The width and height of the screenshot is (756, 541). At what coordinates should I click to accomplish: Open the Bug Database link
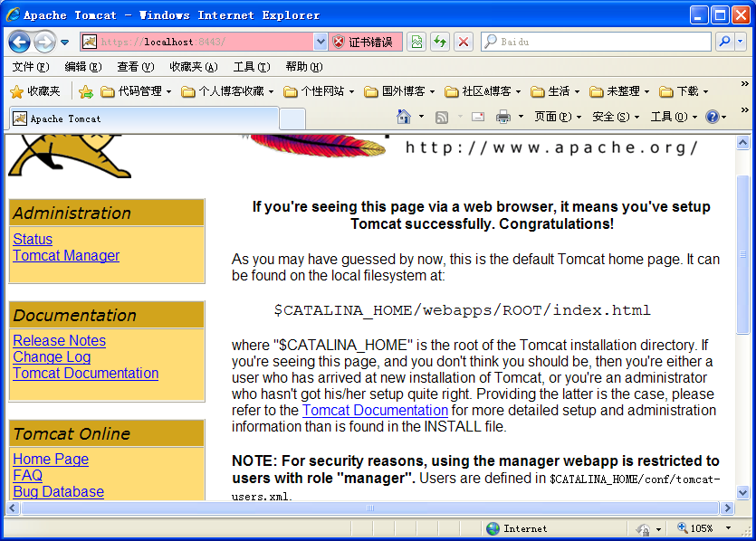click(58, 492)
